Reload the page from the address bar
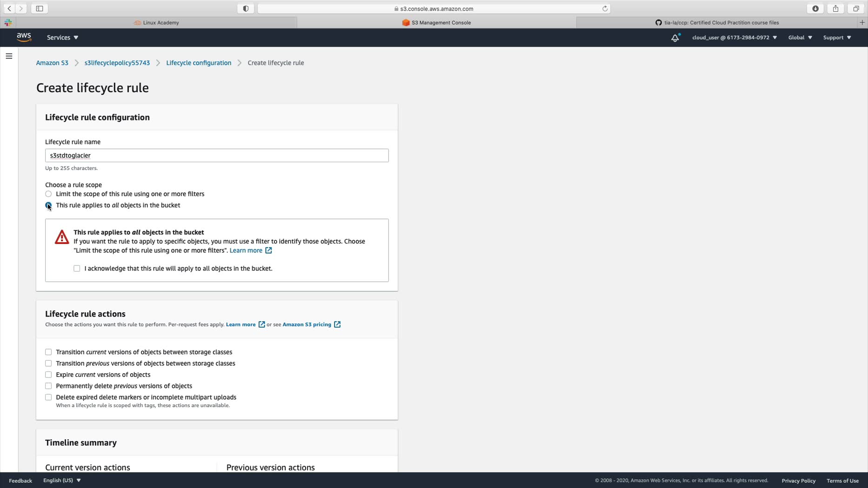This screenshot has width=868, height=488. click(x=605, y=8)
